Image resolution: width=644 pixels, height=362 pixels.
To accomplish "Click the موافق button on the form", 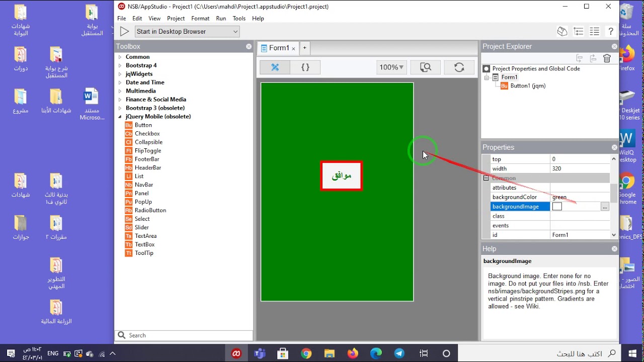I will tap(342, 176).
